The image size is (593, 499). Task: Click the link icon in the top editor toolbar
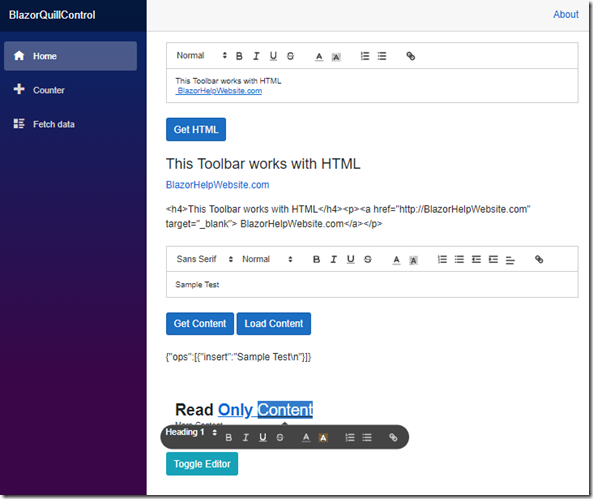click(x=410, y=56)
